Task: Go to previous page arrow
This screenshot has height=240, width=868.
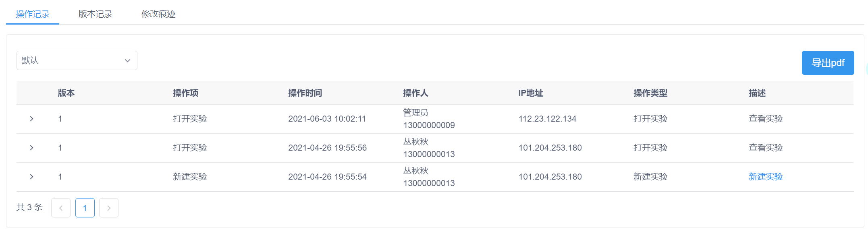Action: pyautogui.click(x=61, y=208)
